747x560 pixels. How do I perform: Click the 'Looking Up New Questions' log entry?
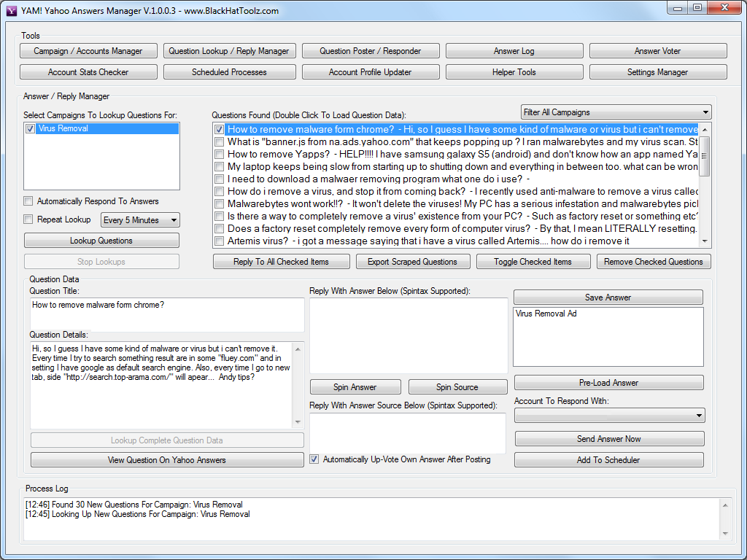click(x=138, y=514)
